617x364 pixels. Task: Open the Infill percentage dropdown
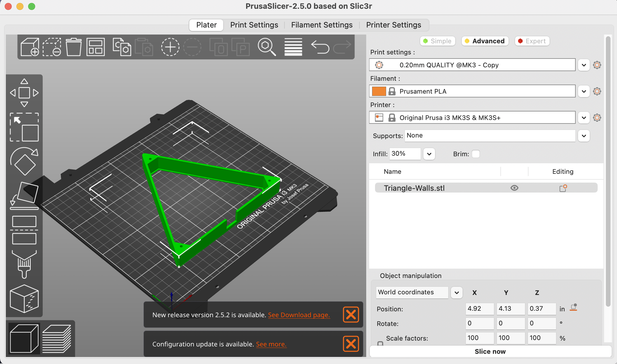tap(429, 154)
